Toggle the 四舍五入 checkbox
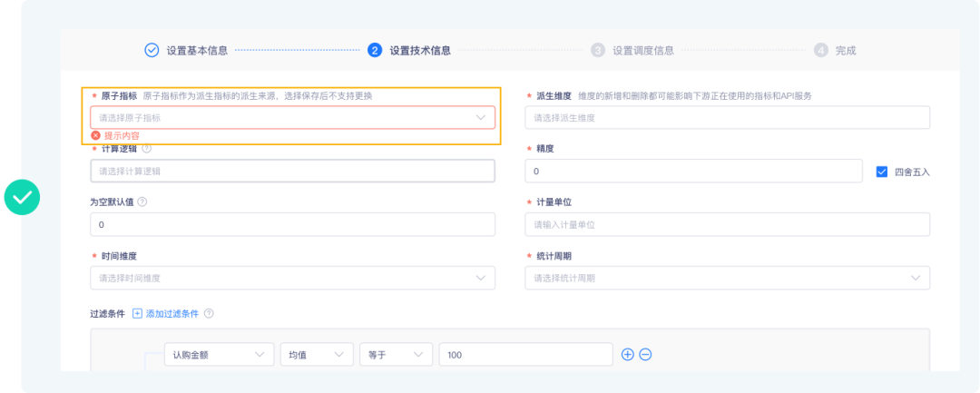 [881, 172]
